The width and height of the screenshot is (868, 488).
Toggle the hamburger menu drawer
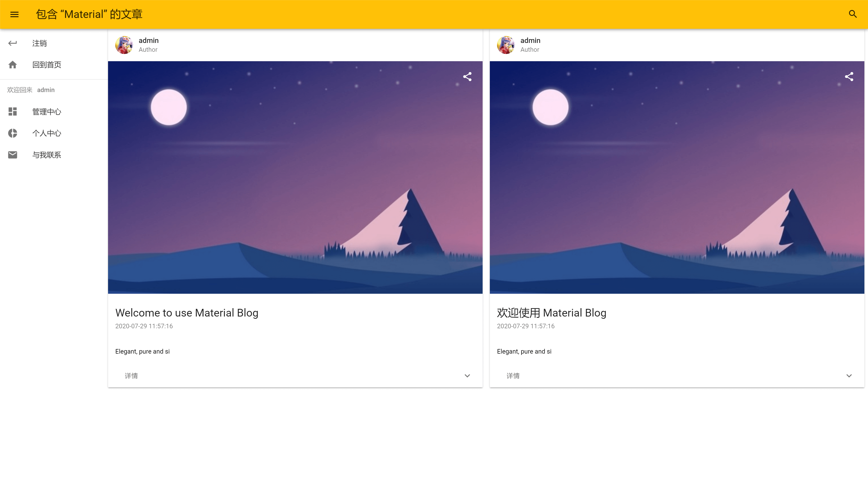point(14,14)
